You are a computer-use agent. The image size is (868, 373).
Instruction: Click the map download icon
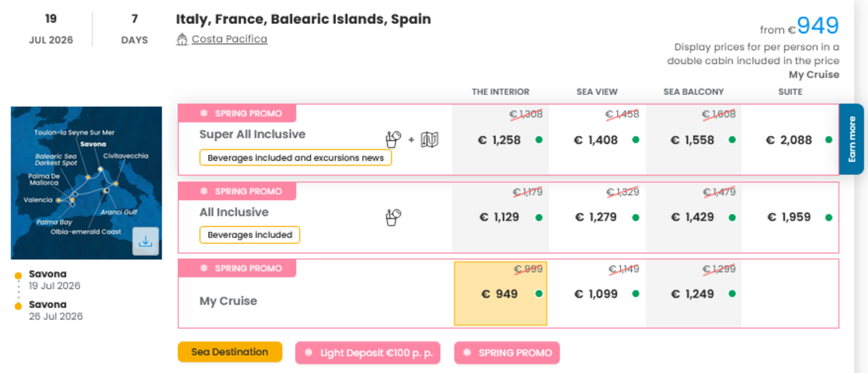(x=146, y=241)
